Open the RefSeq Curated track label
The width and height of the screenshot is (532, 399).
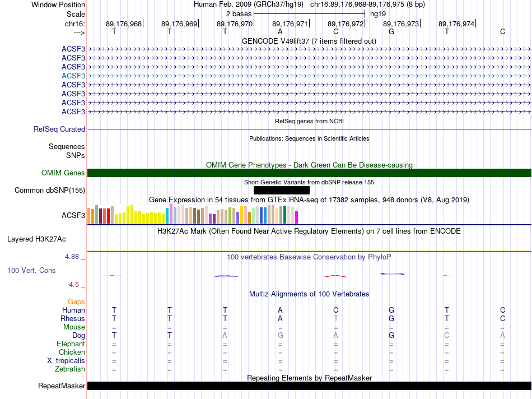(x=59, y=129)
